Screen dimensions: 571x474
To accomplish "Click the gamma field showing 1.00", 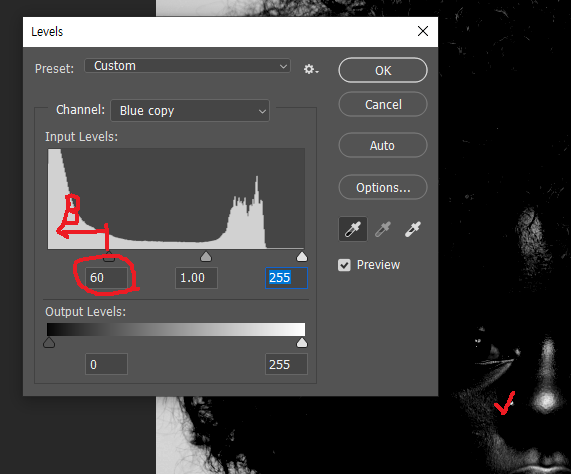I will pos(196,278).
